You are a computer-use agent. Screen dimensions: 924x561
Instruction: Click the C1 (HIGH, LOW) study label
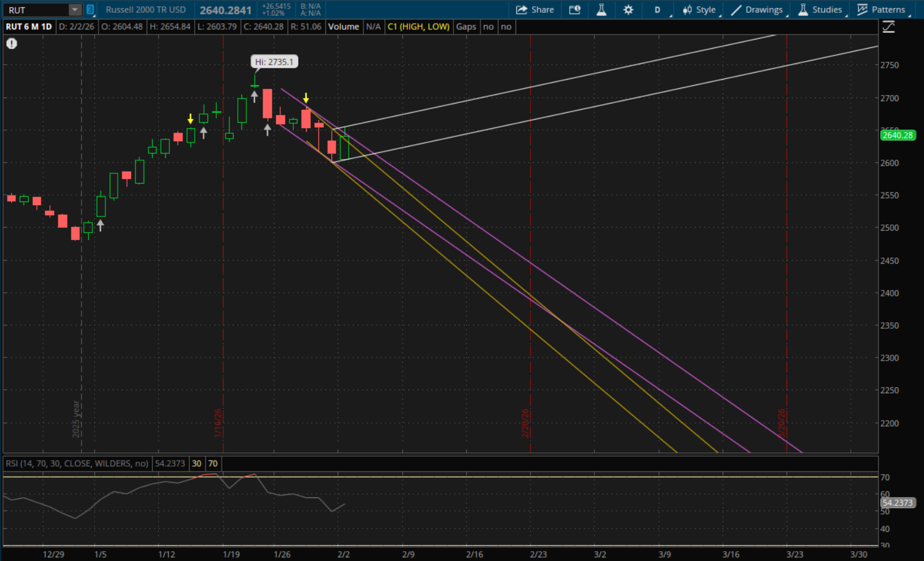(x=418, y=27)
